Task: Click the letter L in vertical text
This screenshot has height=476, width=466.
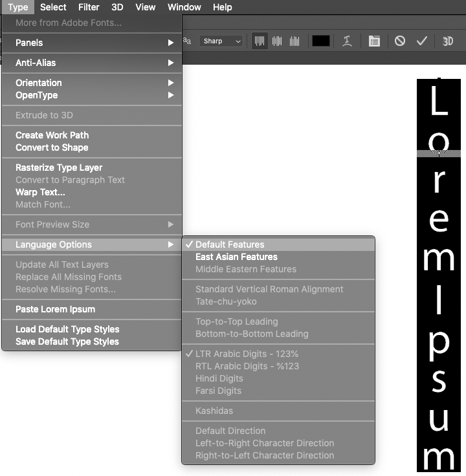Action: click(439, 100)
